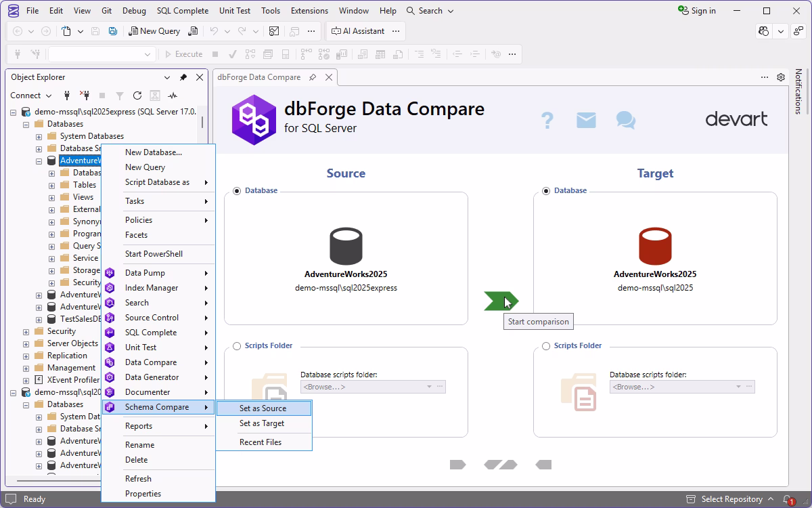The height and width of the screenshot is (508, 812).
Task: Click the Connect plug icon in Object Explorer
Action: pos(67,96)
